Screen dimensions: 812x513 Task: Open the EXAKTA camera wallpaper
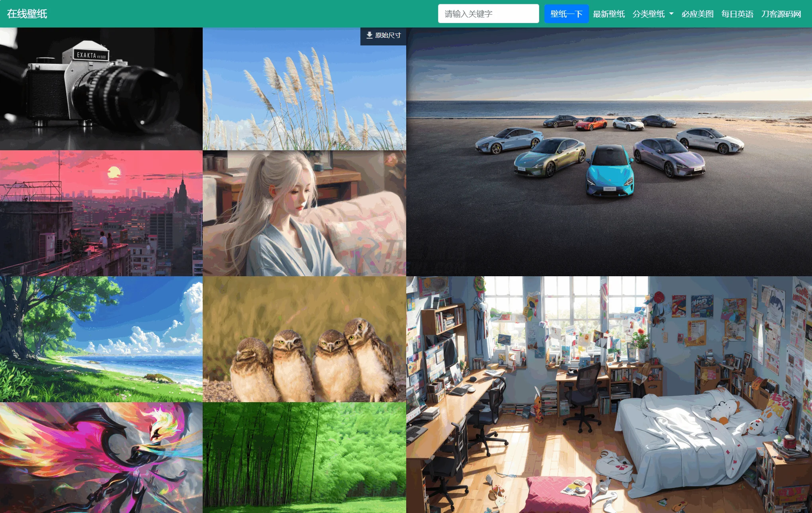(x=101, y=88)
